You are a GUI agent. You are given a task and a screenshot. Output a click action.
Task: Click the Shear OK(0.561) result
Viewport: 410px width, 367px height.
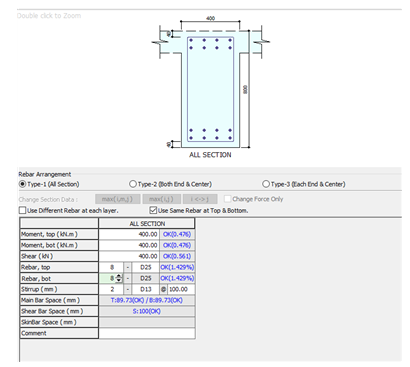click(177, 256)
